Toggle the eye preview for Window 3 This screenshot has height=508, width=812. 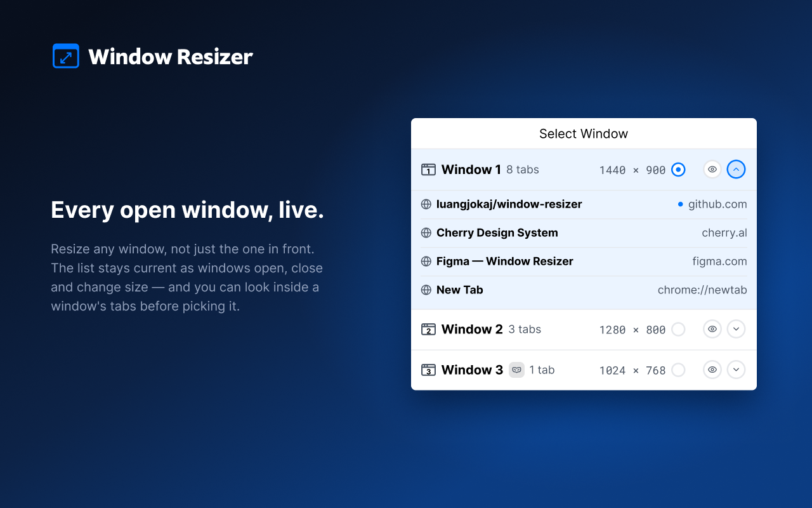(x=712, y=370)
